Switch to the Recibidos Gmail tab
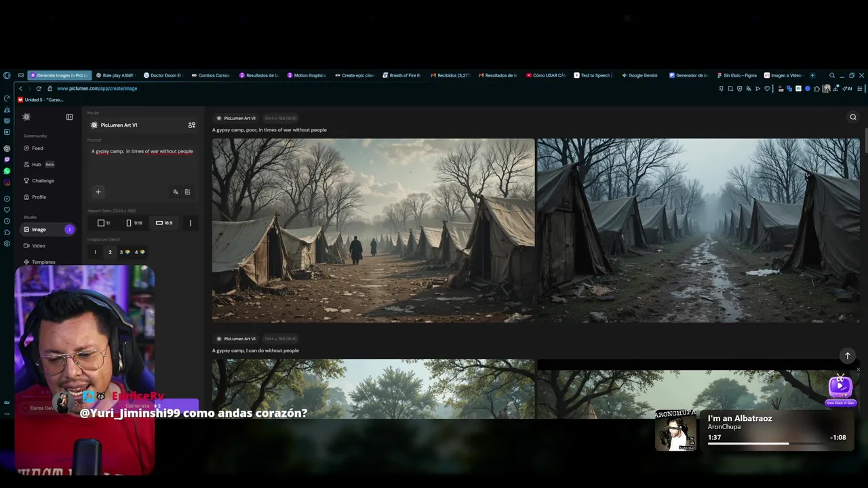The height and width of the screenshot is (488, 868). point(450,75)
